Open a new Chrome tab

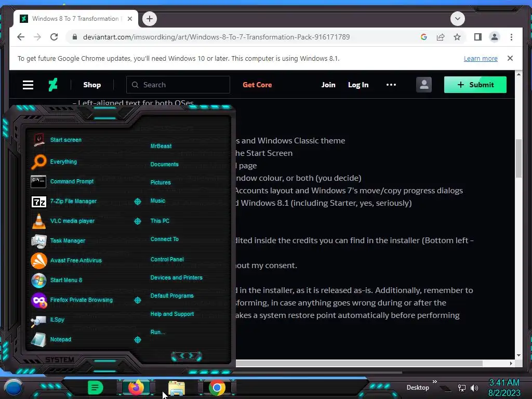pyautogui.click(x=150, y=19)
